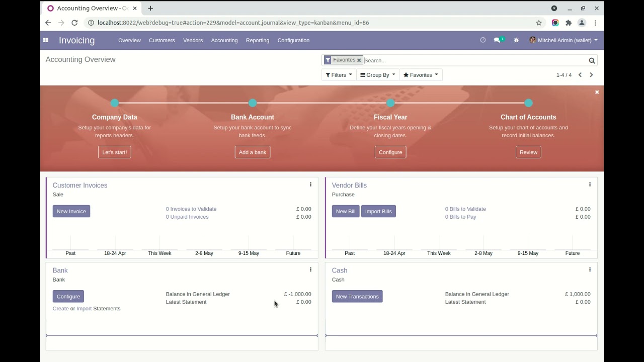The image size is (644, 362).
Task: Open the Reporting menu
Action: [x=258, y=40]
